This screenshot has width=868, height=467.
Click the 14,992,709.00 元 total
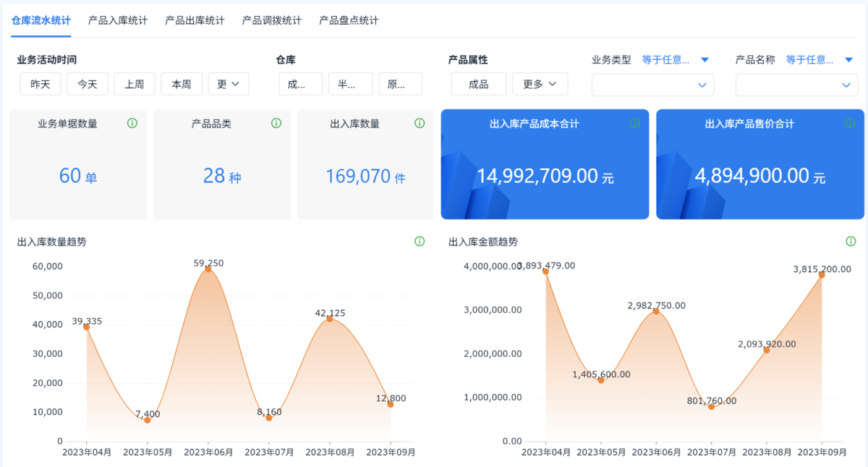point(545,175)
